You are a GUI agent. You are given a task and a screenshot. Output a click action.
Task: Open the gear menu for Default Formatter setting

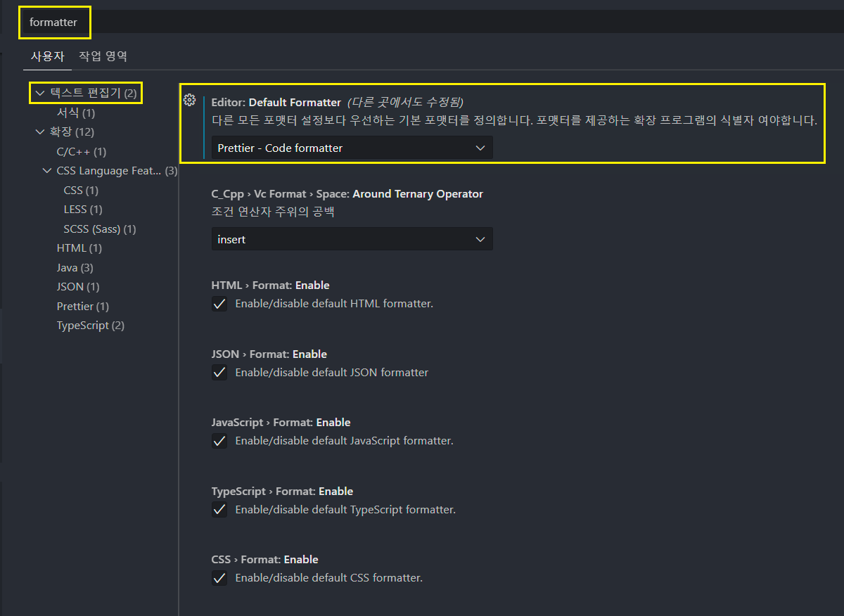[189, 100]
